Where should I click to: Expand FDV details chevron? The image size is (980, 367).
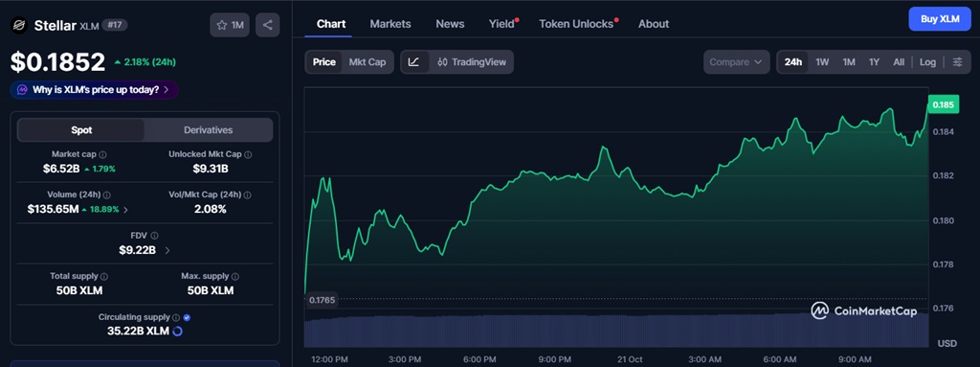point(167,250)
